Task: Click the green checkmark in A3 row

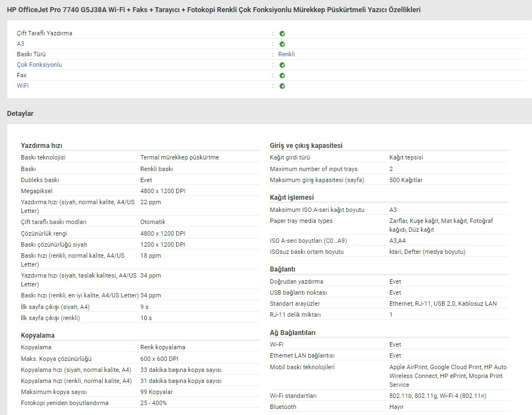Action: coord(282,44)
